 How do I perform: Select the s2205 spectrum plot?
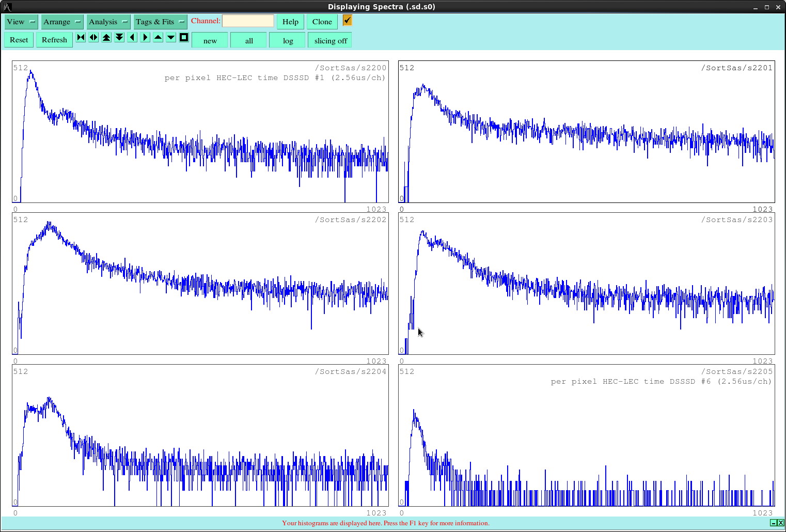tap(587, 435)
